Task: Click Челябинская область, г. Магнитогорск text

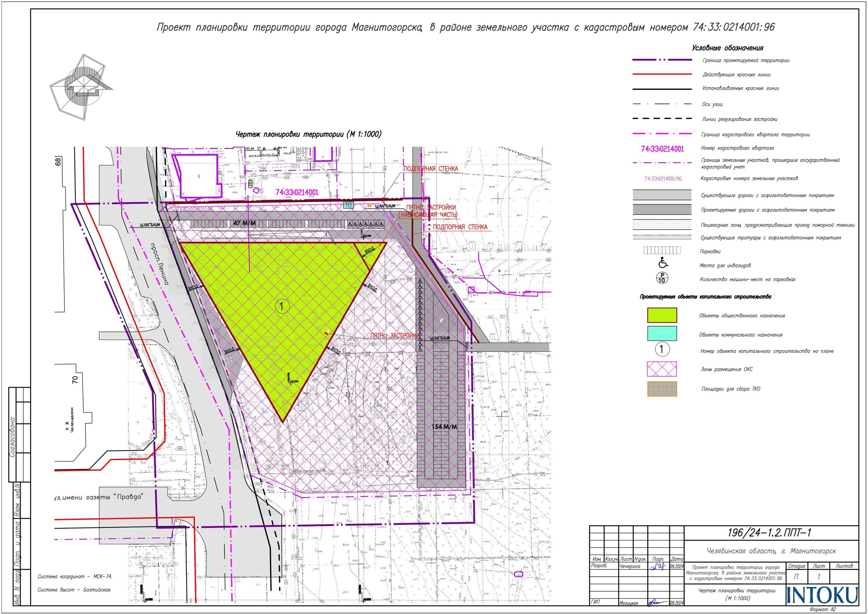Action: click(771, 551)
